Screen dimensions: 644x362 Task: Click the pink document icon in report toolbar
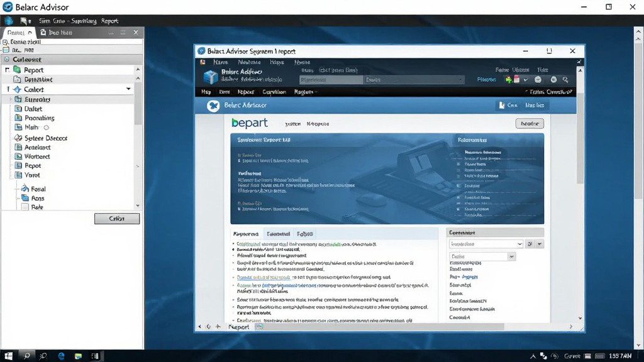[517, 80]
